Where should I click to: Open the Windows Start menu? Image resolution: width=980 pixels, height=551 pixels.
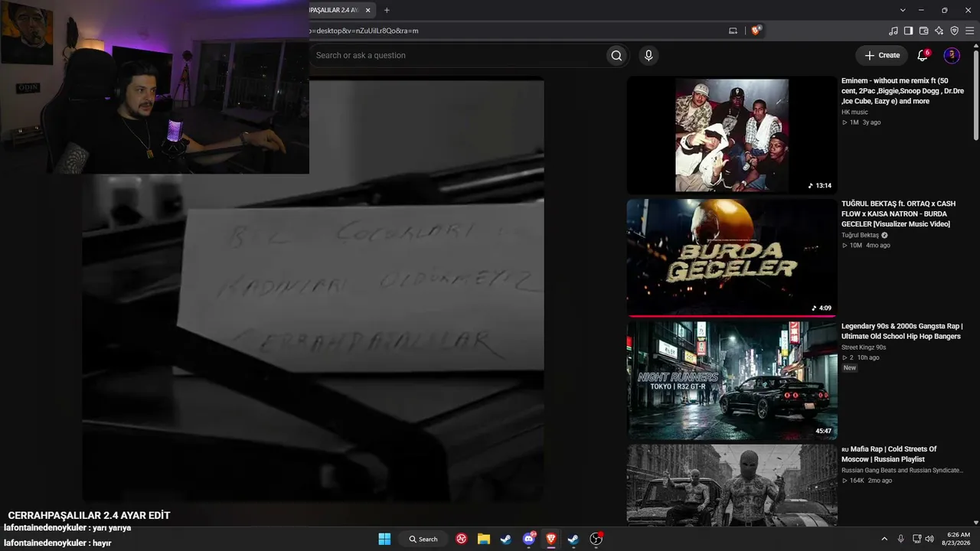[x=384, y=539]
